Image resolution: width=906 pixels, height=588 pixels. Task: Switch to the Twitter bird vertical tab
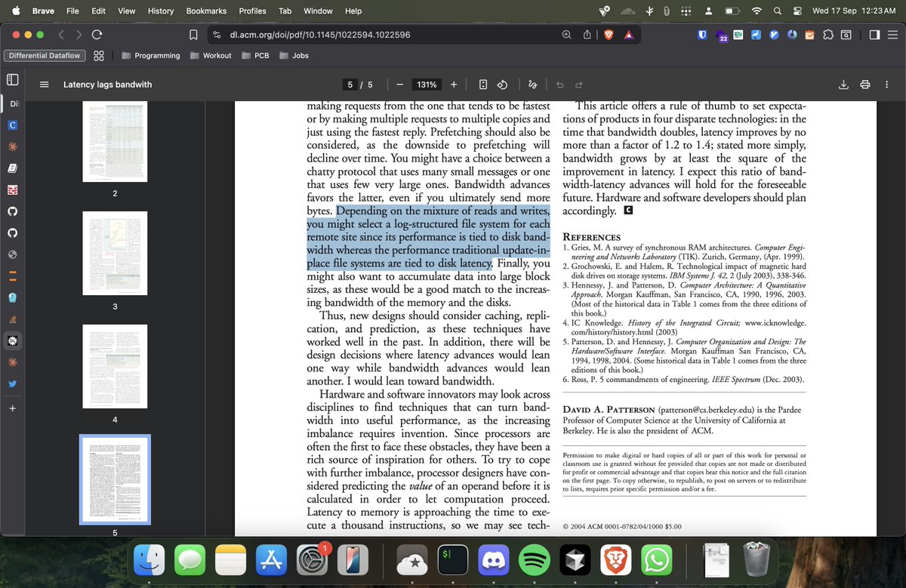click(12, 383)
